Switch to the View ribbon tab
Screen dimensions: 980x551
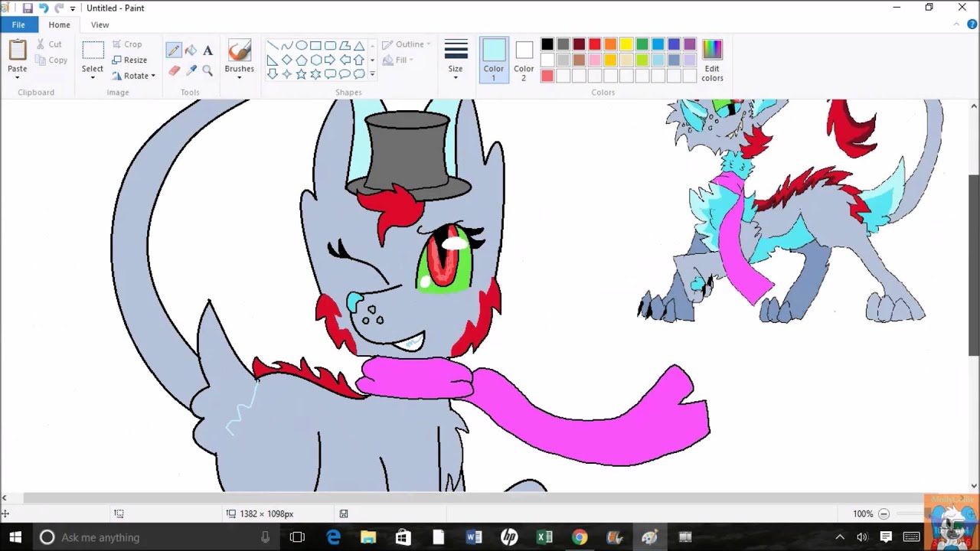[100, 24]
